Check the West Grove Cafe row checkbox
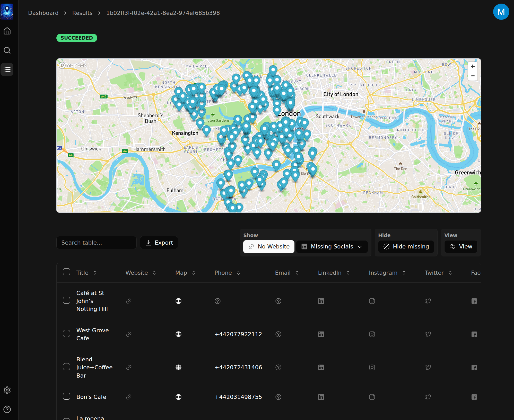This screenshot has height=420, width=514. [x=66, y=333]
